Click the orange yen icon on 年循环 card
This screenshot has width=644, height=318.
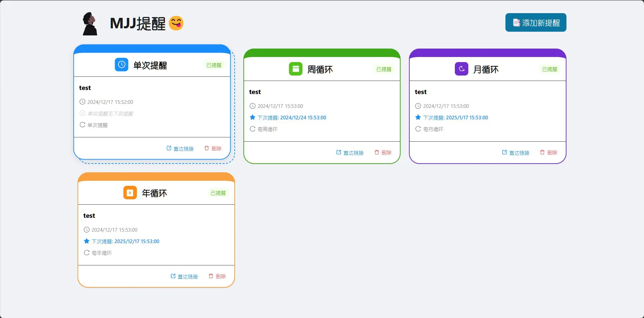[x=130, y=193]
